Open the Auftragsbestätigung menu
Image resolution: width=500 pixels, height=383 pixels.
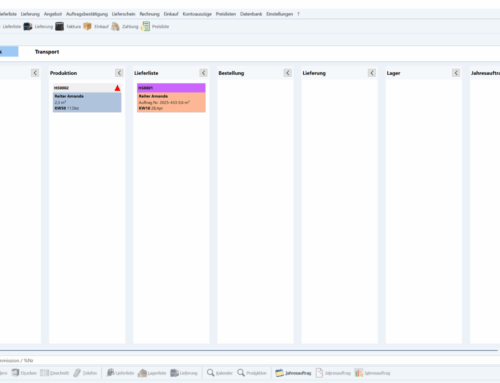pos(87,14)
